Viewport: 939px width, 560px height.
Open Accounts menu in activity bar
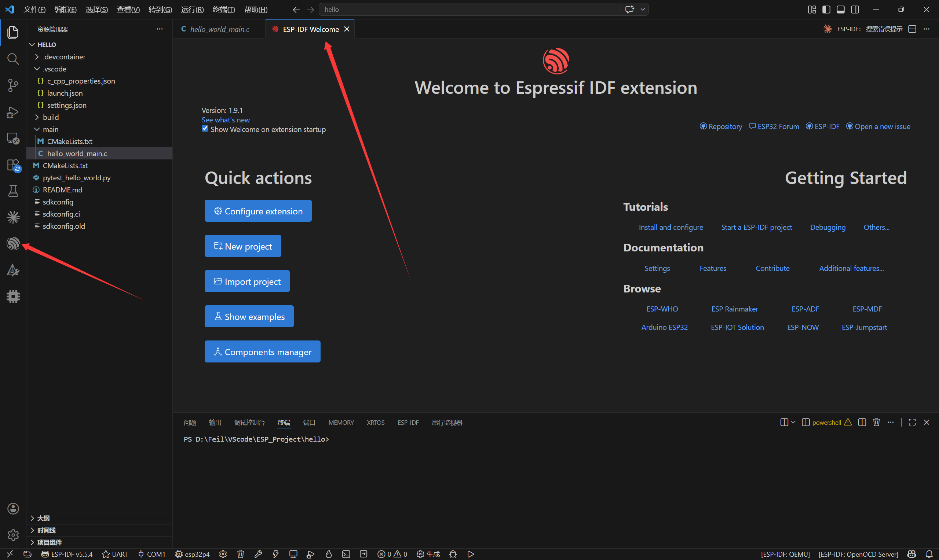click(13, 509)
